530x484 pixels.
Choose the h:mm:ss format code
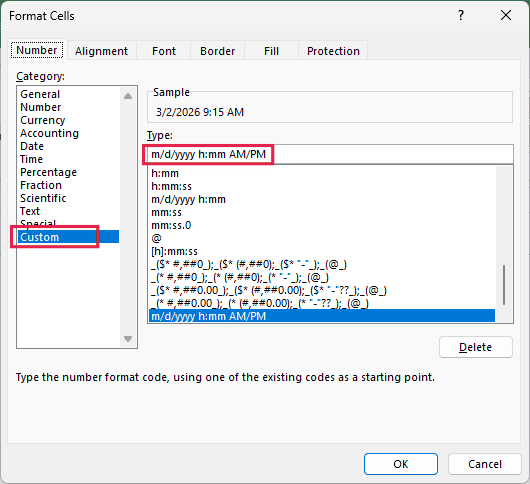coord(322,186)
